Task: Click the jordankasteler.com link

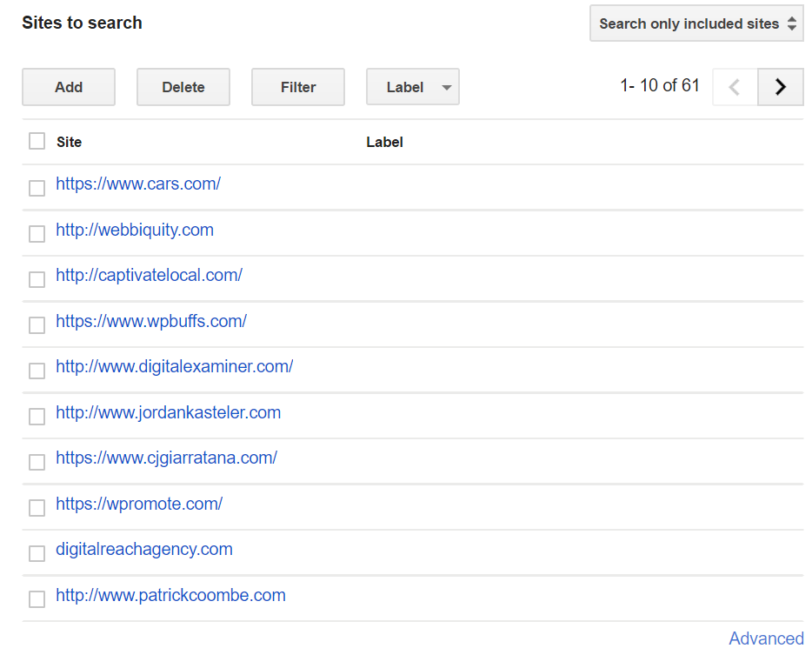Action: pyautogui.click(x=168, y=412)
